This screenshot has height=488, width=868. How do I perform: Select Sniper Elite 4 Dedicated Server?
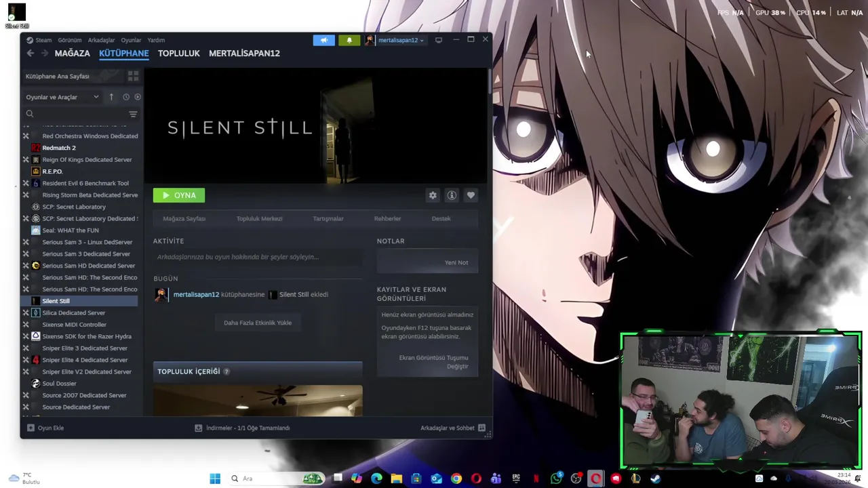[85, 360]
